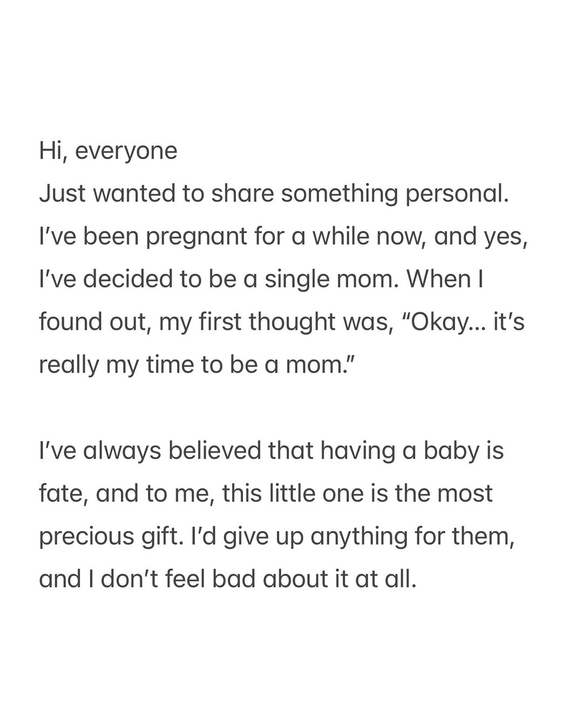Click the word "pregnant" in the text
This screenshot has height=728, width=583.
[x=196, y=237]
